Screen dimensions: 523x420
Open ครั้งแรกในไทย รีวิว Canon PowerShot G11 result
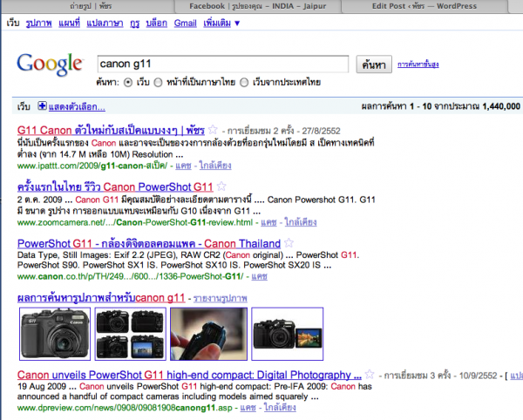(x=115, y=186)
